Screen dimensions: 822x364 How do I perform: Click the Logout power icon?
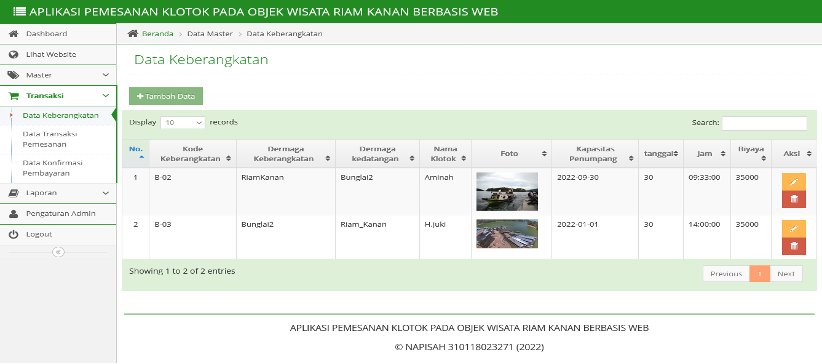pos(14,234)
